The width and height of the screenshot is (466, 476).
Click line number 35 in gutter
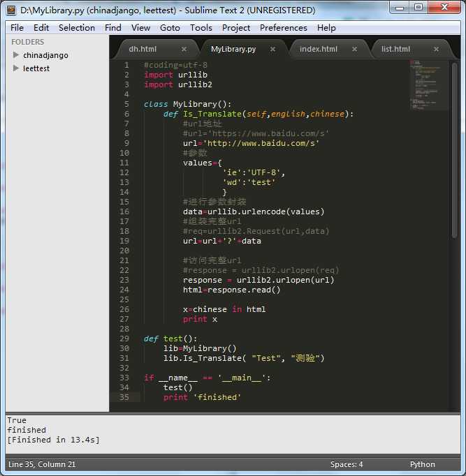click(124, 397)
